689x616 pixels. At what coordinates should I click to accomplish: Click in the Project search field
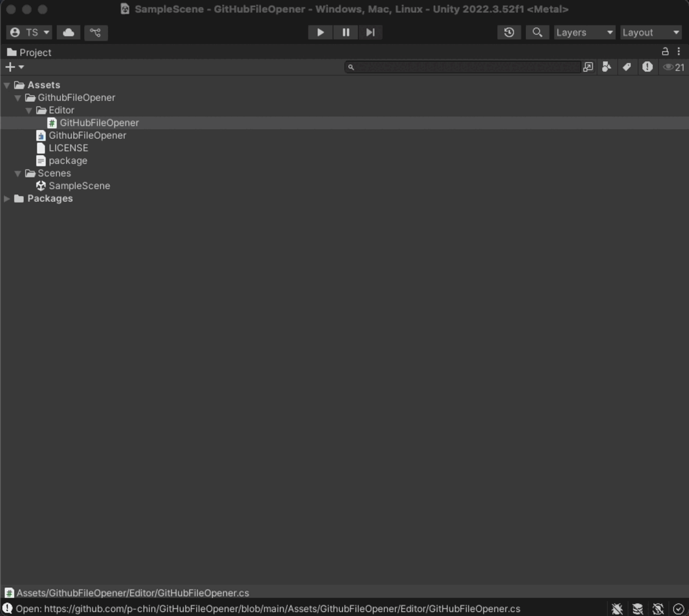click(x=466, y=67)
